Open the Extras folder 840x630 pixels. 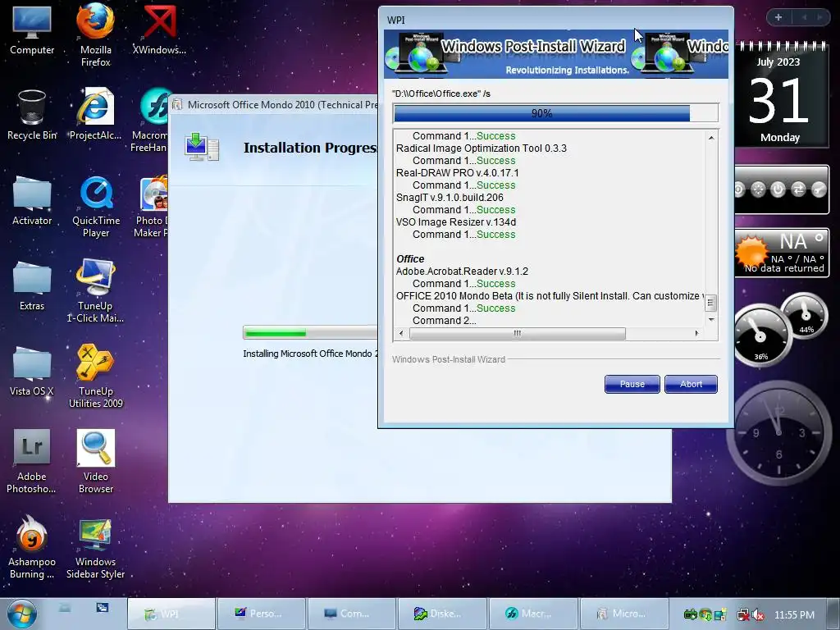(x=32, y=285)
